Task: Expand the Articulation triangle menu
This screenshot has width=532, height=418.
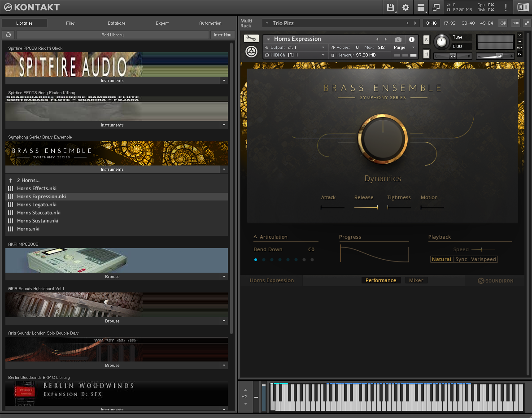Action: pos(255,237)
